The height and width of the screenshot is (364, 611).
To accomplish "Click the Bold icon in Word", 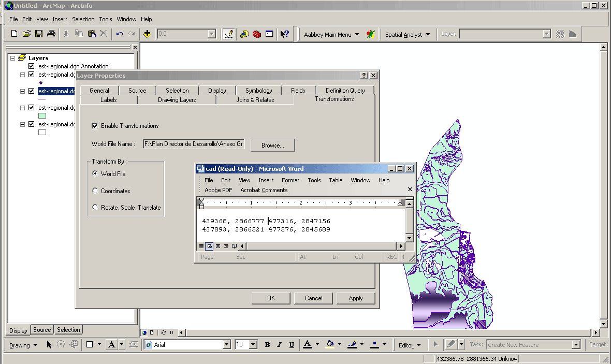I will coord(267,344).
